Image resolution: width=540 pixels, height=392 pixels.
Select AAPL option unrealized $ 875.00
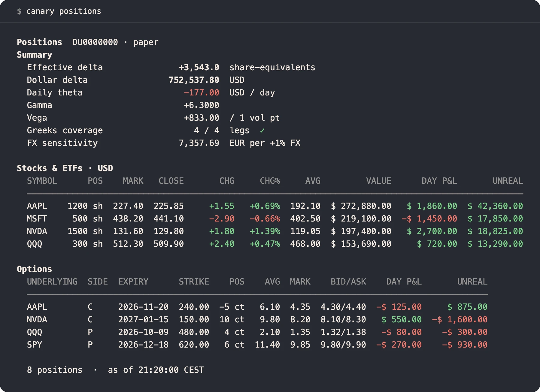pos(467,307)
